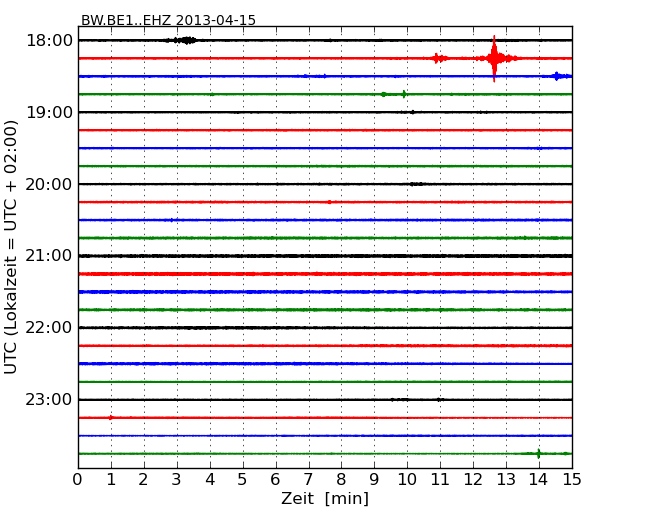This screenshot has height=520, width=650.
Task: Click the x-axis tick label 10
Action: [x=407, y=479]
